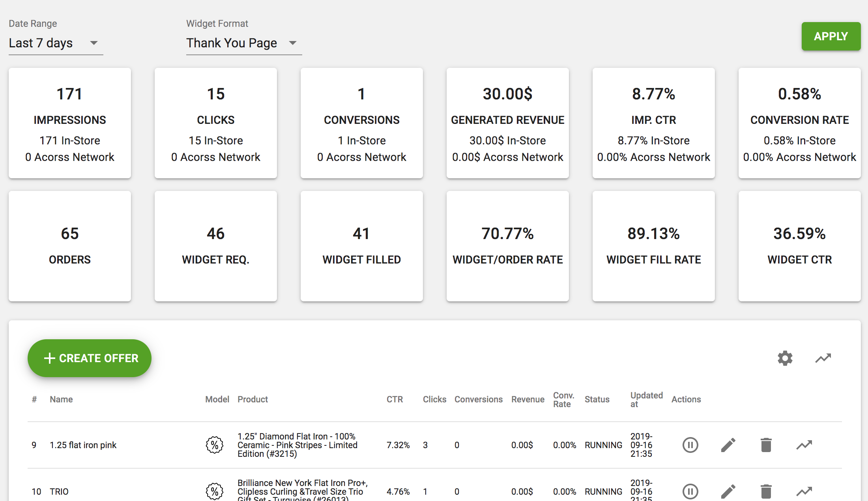Open the offers table settings gear
The width and height of the screenshot is (868, 501).
[785, 358]
